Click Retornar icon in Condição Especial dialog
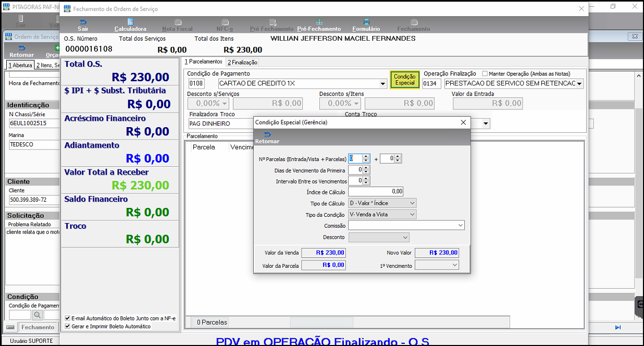Viewport: 644px width, 346px height. [x=267, y=138]
